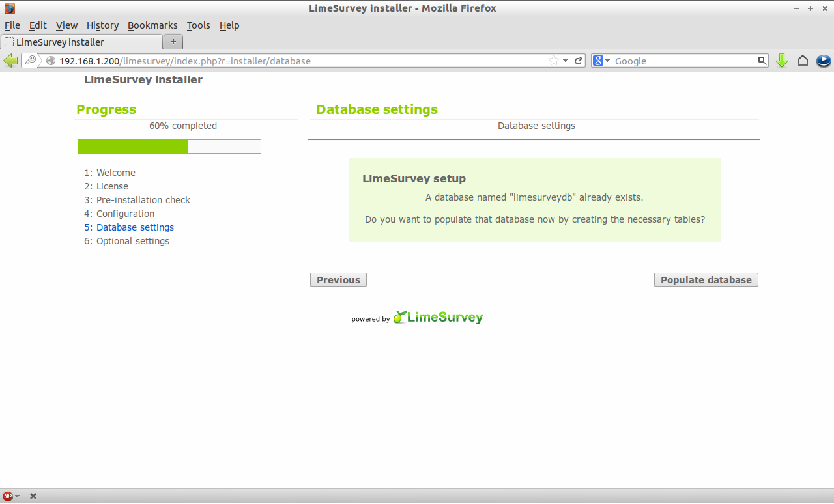
Task: Click the Previous button
Action: click(338, 280)
